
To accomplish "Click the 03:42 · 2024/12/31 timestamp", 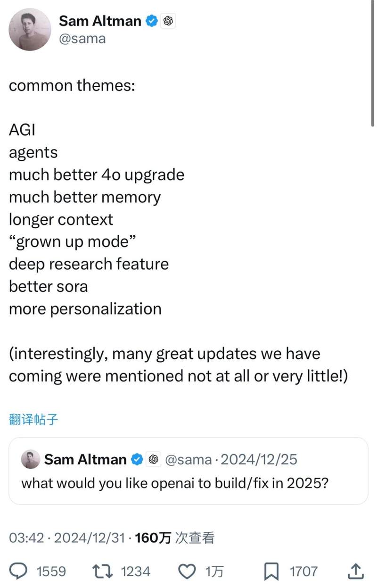I will point(69,538).
